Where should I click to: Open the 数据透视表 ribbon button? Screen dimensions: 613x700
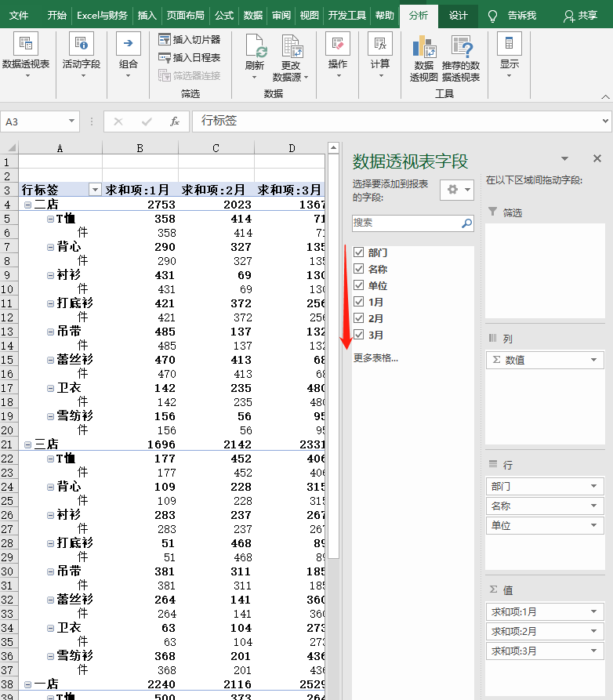point(26,56)
